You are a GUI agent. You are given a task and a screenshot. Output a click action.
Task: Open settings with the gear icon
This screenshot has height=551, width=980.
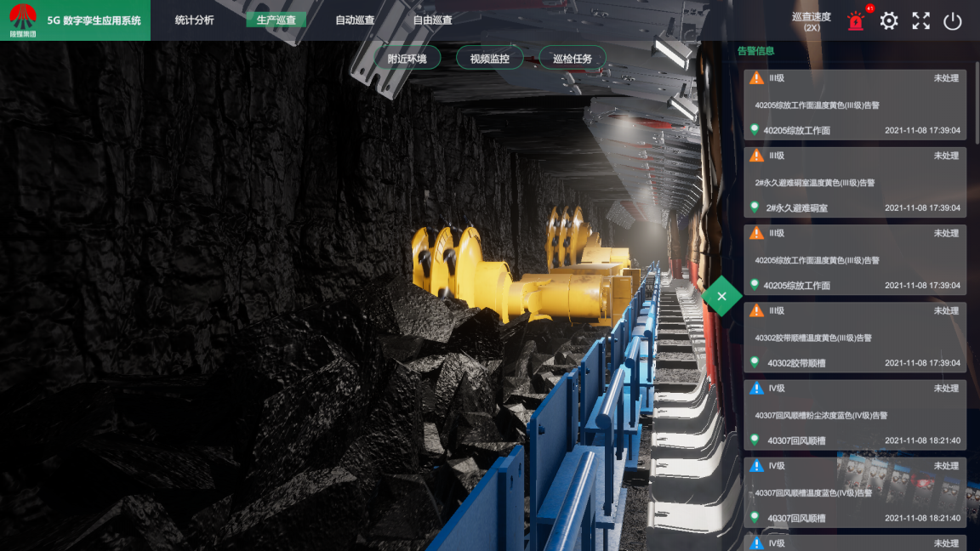(x=889, y=21)
